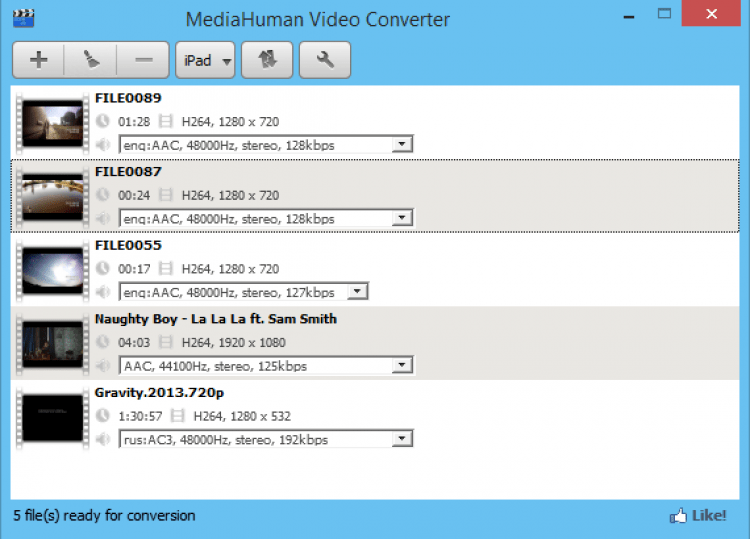
Task: Click the speaker icon for FILE0089
Action: coord(103,144)
